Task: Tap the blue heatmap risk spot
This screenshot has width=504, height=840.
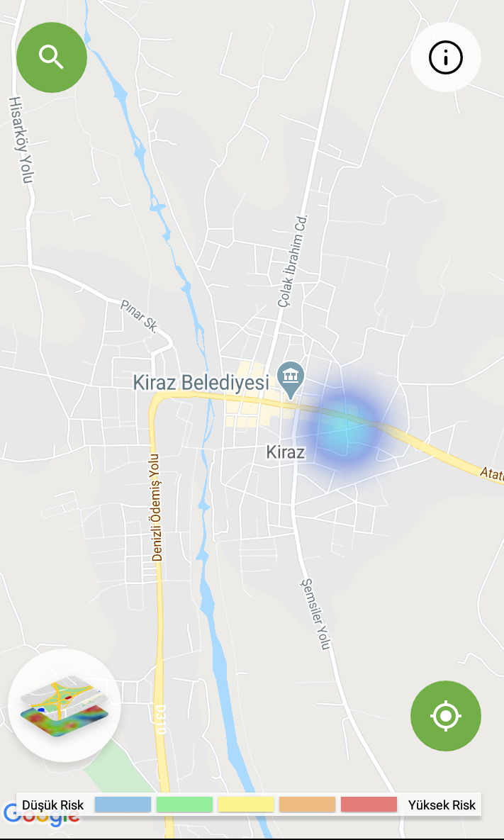Action: pos(341,423)
